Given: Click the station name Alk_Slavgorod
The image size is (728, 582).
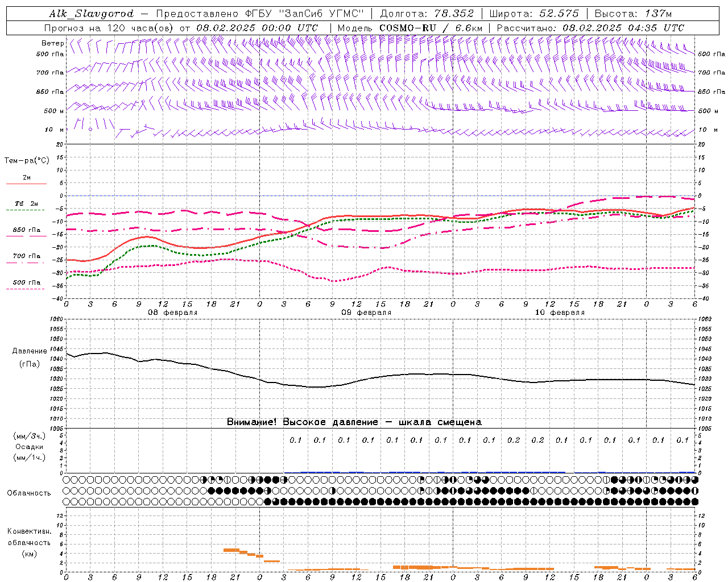Looking at the screenshot, I should coord(91,14).
